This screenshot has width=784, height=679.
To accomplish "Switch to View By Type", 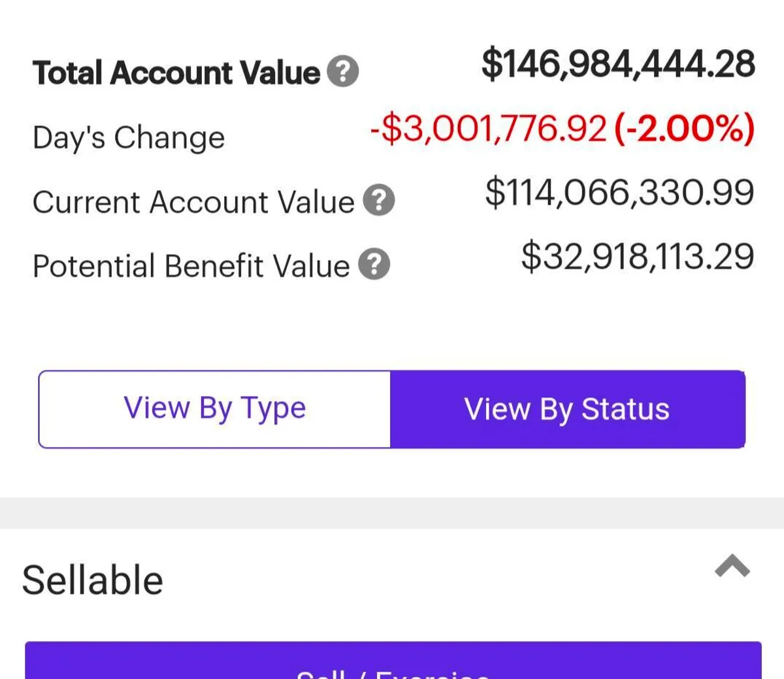I will 215,409.
